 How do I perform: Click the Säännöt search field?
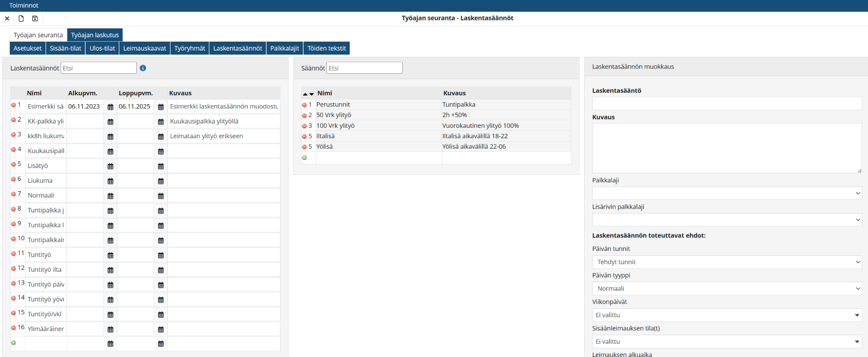click(364, 68)
